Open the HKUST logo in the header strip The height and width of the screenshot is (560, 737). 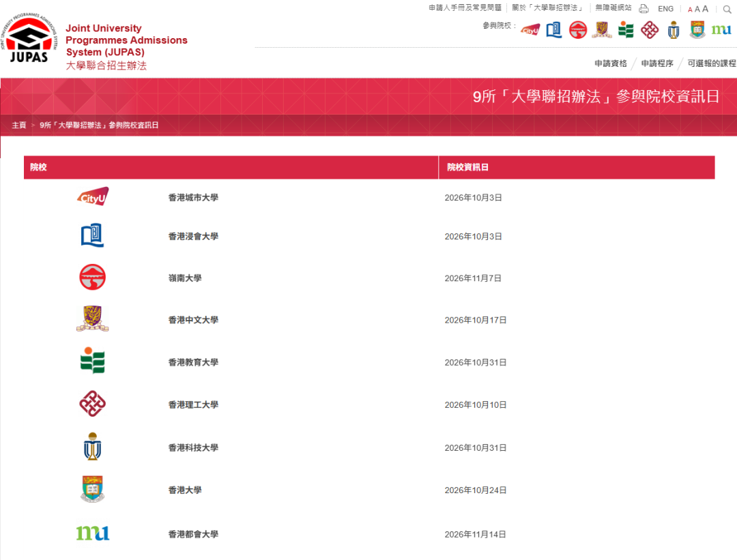click(x=674, y=29)
